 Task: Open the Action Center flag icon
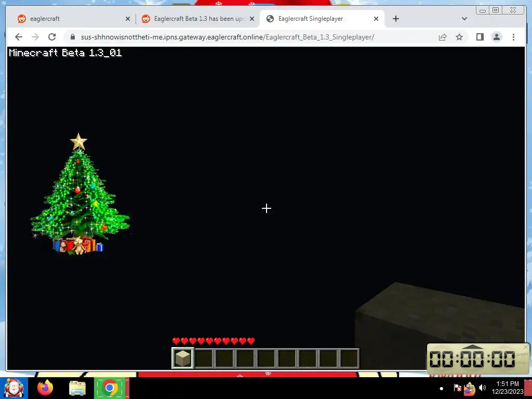tap(457, 388)
